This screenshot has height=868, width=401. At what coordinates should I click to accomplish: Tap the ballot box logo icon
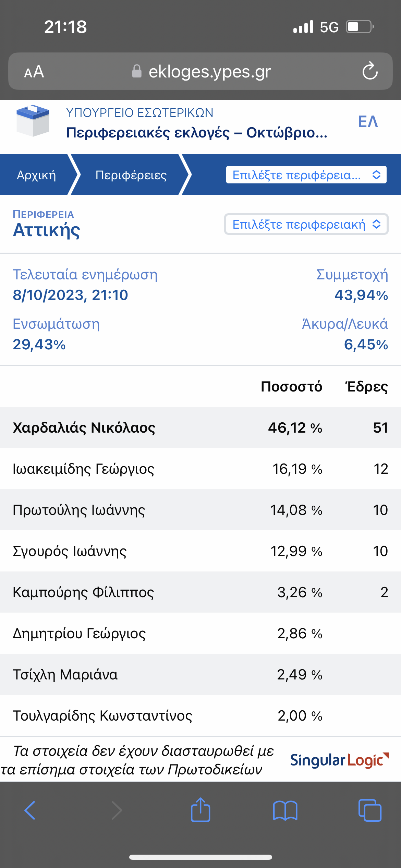pos(33,121)
